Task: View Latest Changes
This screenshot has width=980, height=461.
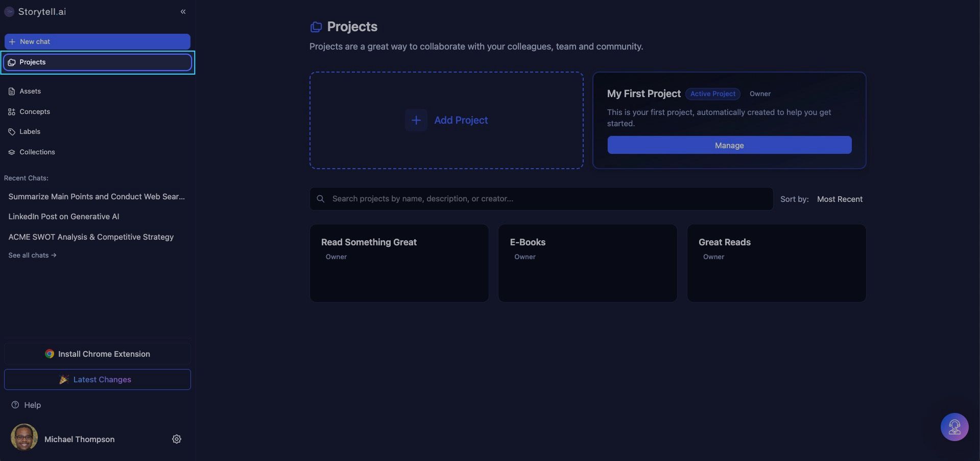Action: (x=97, y=379)
